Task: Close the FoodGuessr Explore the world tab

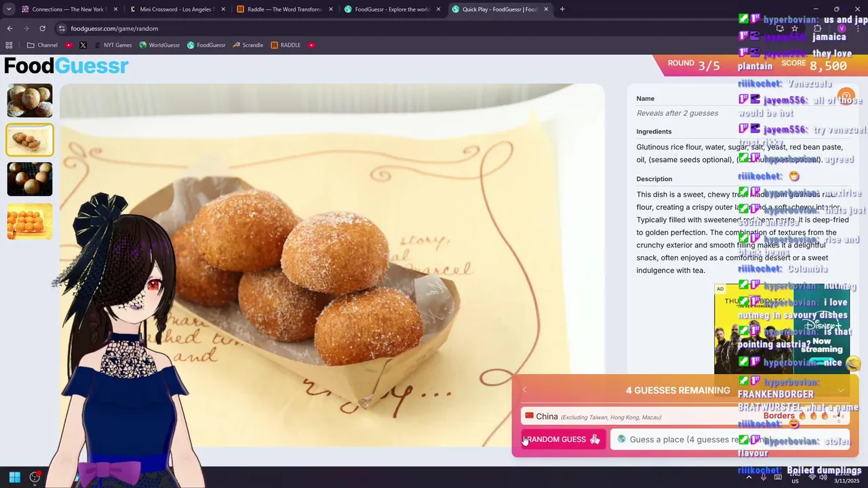Action: tap(438, 9)
